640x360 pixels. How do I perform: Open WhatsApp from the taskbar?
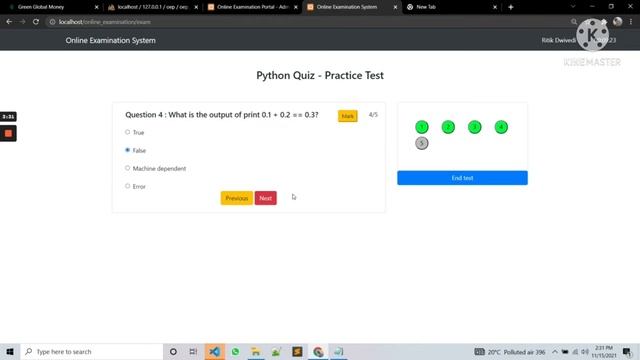point(235,351)
